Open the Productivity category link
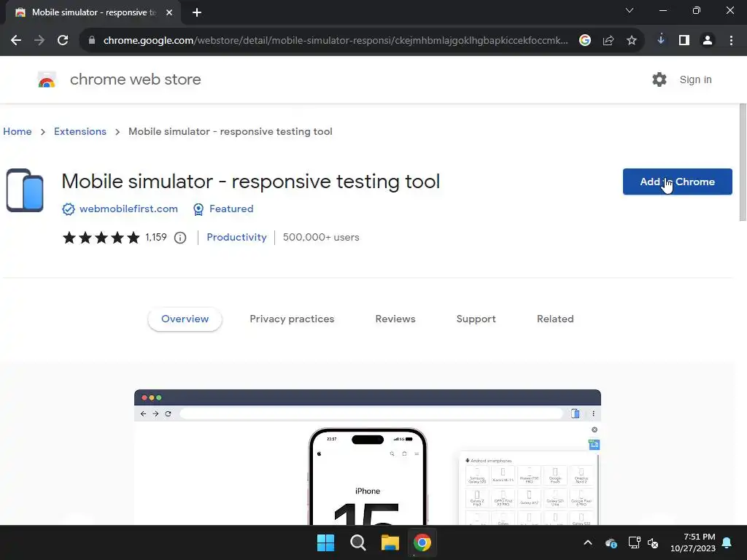 point(236,237)
